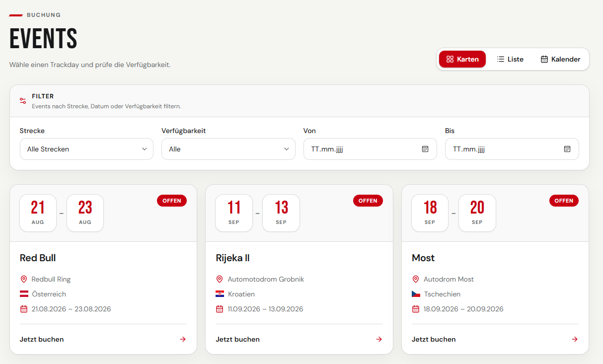Click the 'Österreich' country label
The image size is (603, 364).
(x=49, y=294)
